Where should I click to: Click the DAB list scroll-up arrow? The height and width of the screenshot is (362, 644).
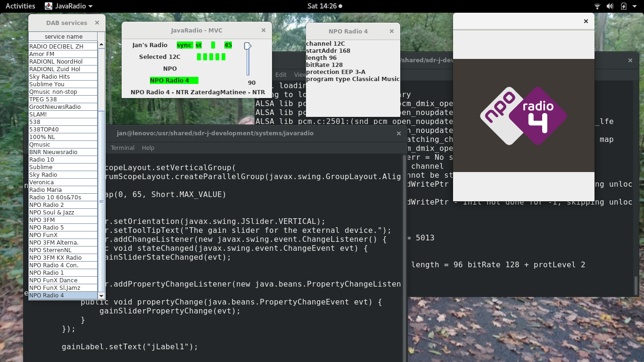[x=101, y=45]
